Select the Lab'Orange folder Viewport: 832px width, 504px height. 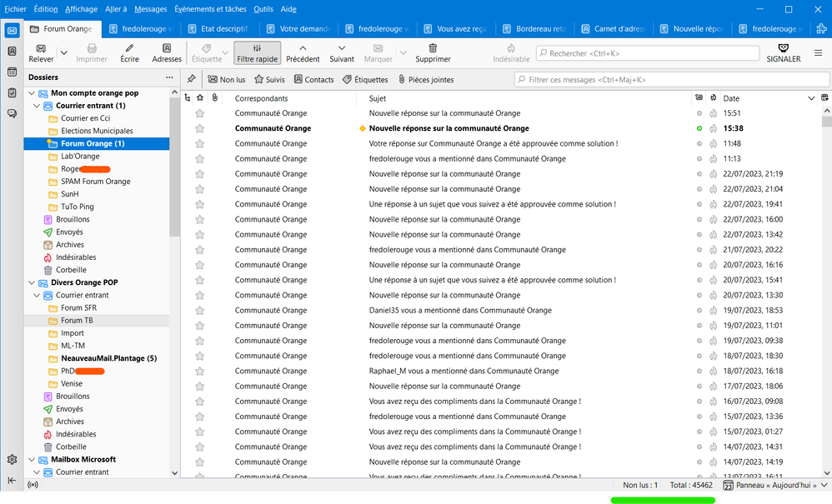click(x=80, y=156)
